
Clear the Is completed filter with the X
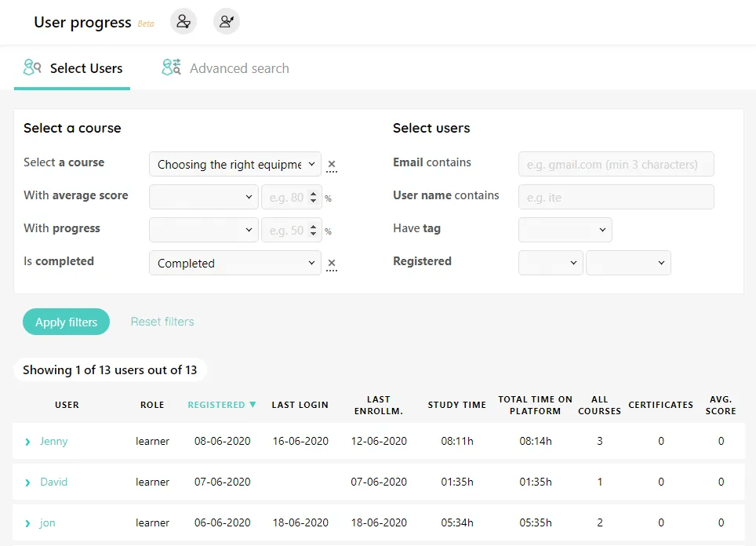(x=331, y=264)
